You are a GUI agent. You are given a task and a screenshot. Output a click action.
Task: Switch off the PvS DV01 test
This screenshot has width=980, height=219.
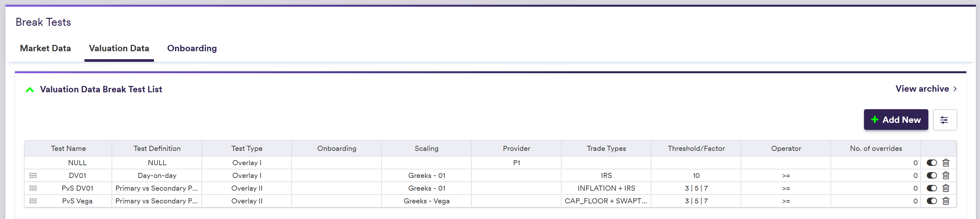pyautogui.click(x=932, y=188)
